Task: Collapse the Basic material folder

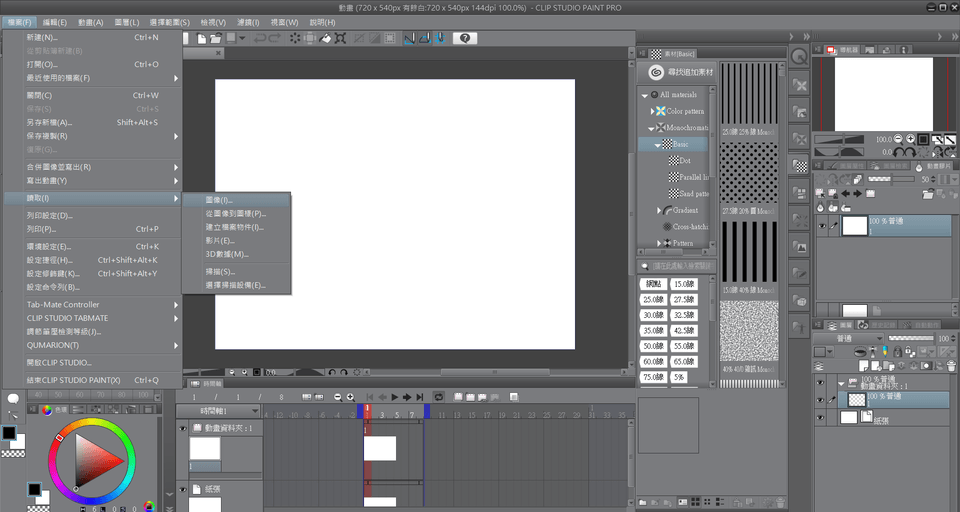Action: click(658, 145)
